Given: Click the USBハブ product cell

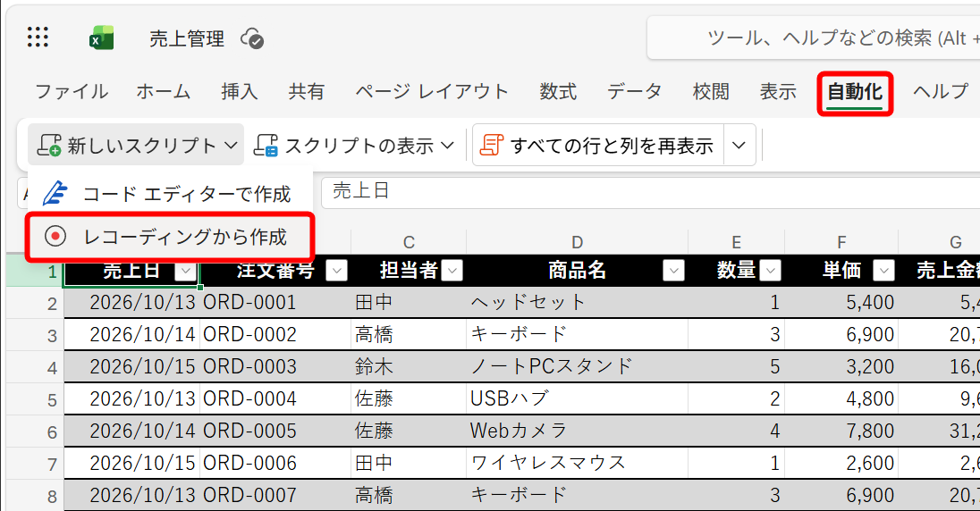Looking at the screenshot, I should coord(577,398).
